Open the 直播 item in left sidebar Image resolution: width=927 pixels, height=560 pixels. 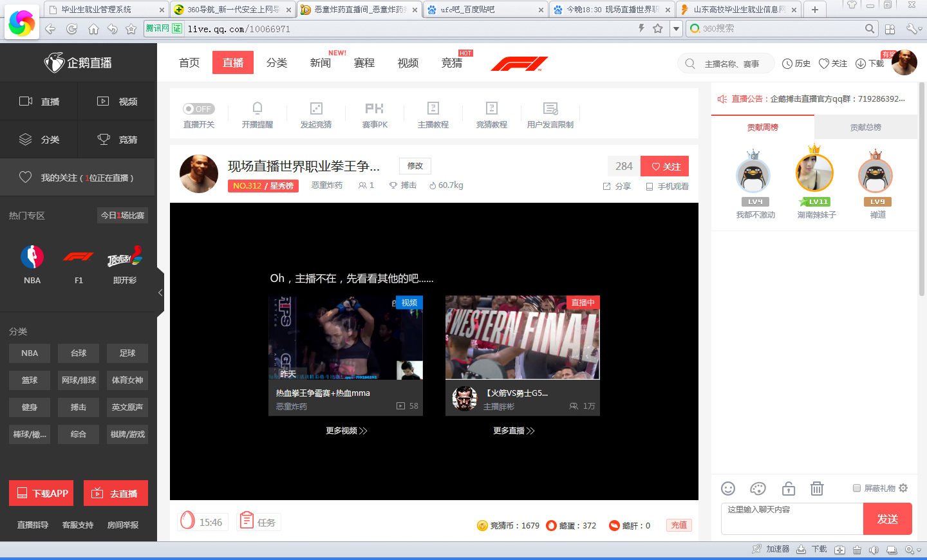click(x=39, y=101)
